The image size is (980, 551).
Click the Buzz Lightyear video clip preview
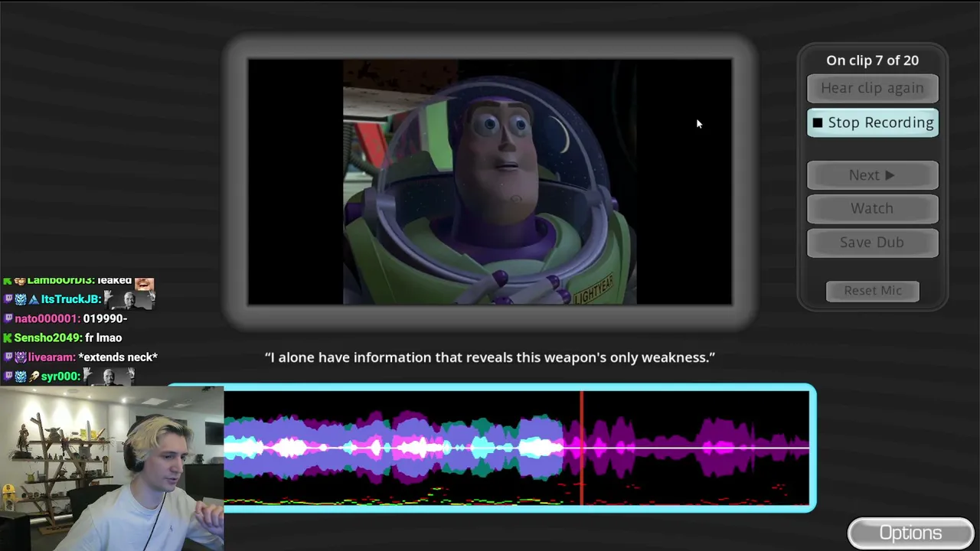tap(490, 182)
